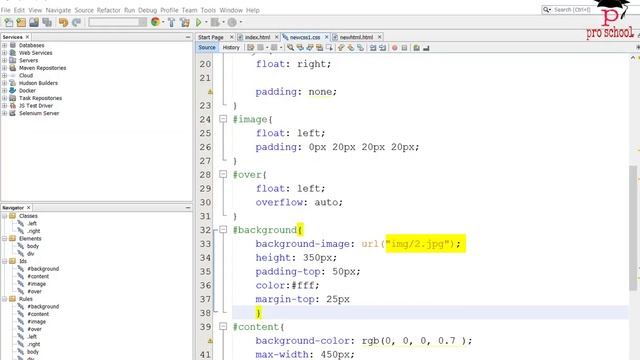
Task: Switch to the History view button
Action: click(231, 47)
